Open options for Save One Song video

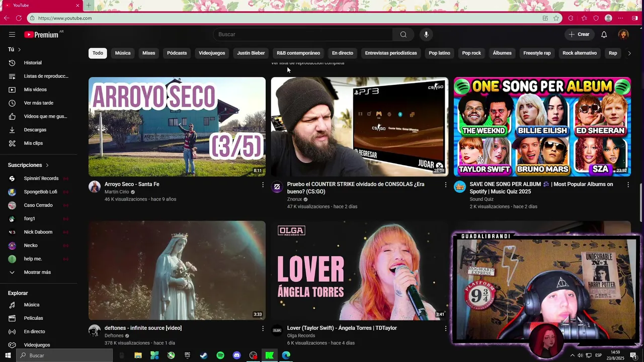(628, 185)
